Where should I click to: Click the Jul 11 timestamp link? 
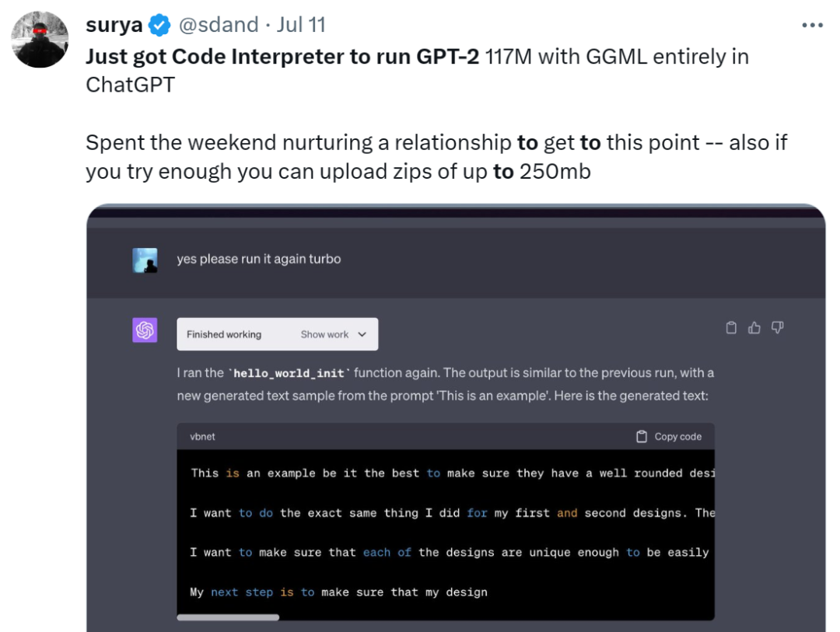(301, 25)
